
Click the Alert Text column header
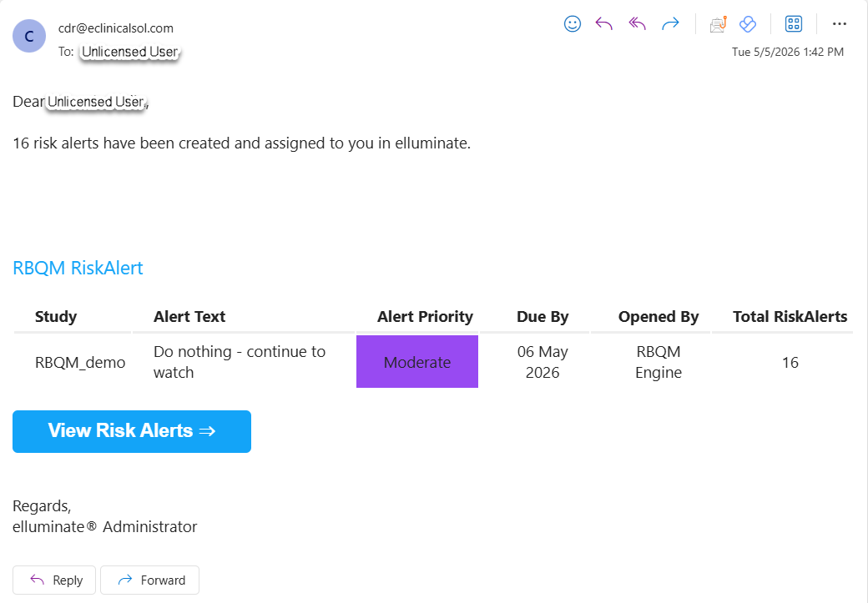pos(189,316)
